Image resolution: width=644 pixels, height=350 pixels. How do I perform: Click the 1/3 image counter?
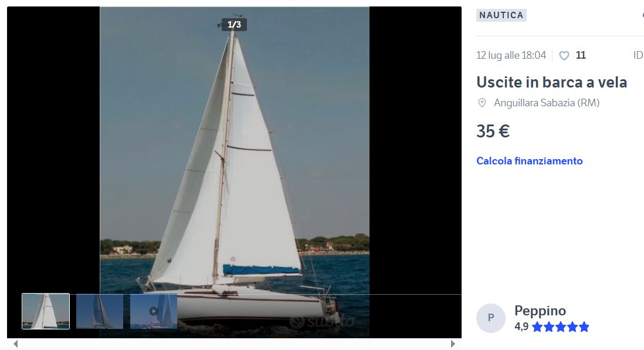click(234, 24)
